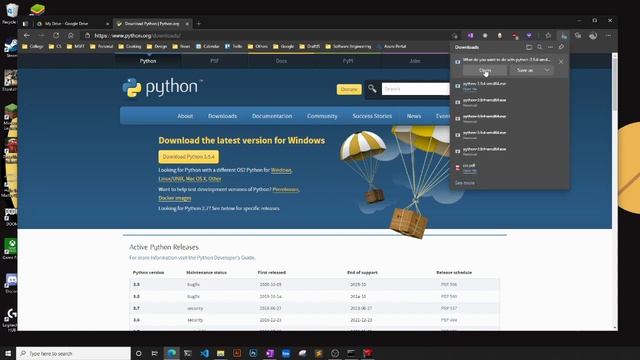Open the Downloads menu on python.org
640x360 pixels.
point(222,116)
